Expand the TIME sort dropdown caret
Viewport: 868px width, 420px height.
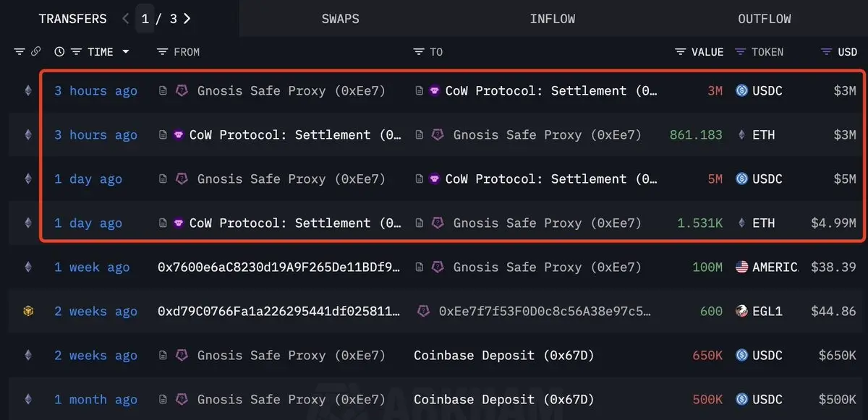126,52
